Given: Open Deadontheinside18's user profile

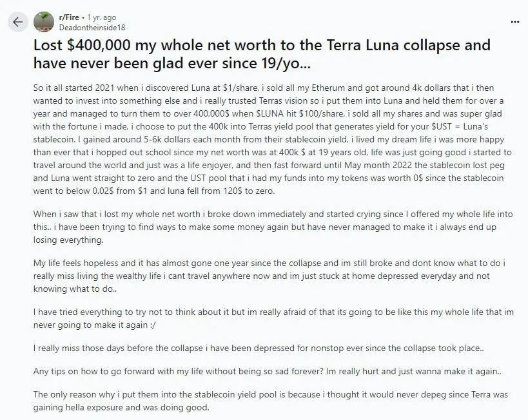Looking at the screenshot, I should 92,28.
